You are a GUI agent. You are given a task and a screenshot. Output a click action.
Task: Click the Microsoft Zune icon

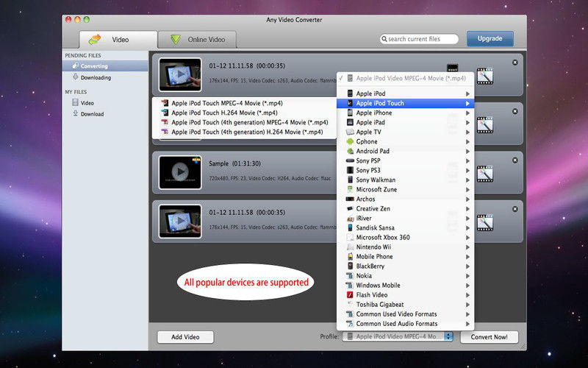pyautogui.click(x=350, y=189)
